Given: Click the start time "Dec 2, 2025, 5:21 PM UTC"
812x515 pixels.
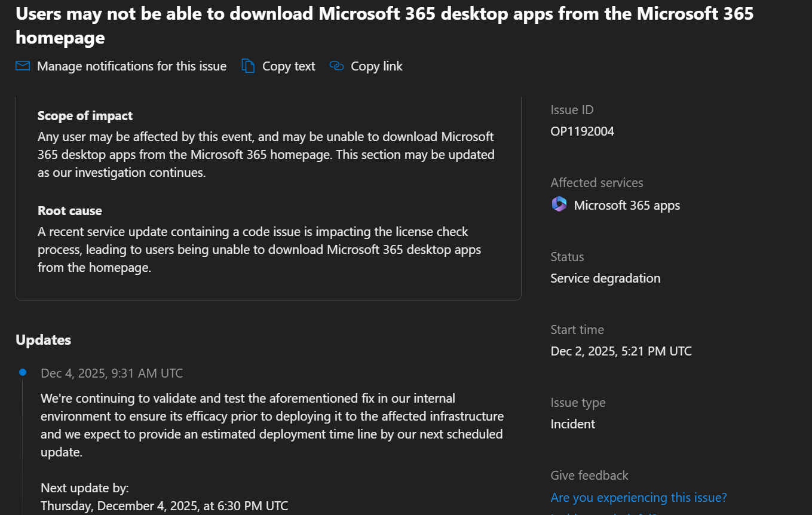Looking at the screenshot, I should tap(621, 351).
